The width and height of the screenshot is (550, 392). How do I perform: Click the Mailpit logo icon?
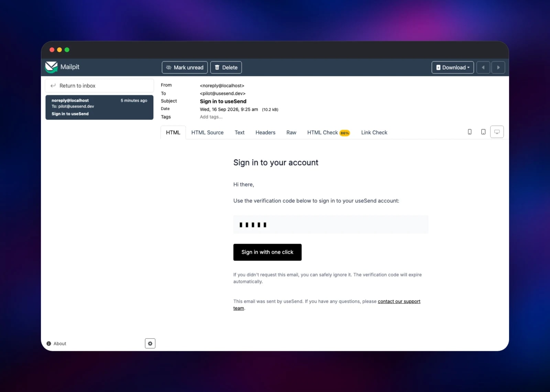pos(51,67)
